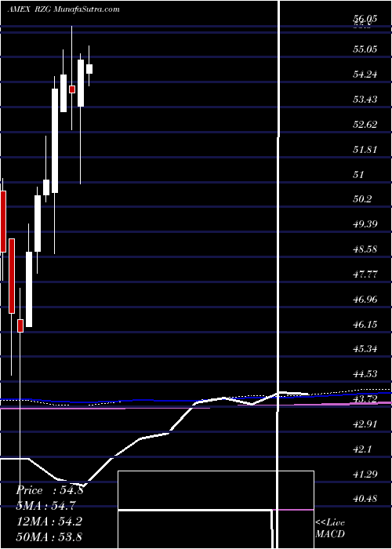Click the AMEX RZG MunafaSutra.com chart title
This screenshot has height=549, width=392.
click(x=64, y=9)
